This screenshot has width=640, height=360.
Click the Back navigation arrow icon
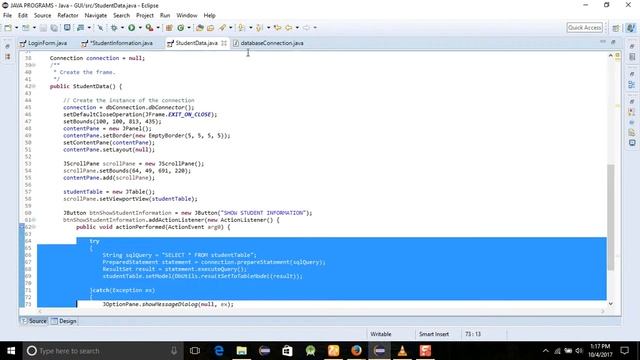pos(289,28)
